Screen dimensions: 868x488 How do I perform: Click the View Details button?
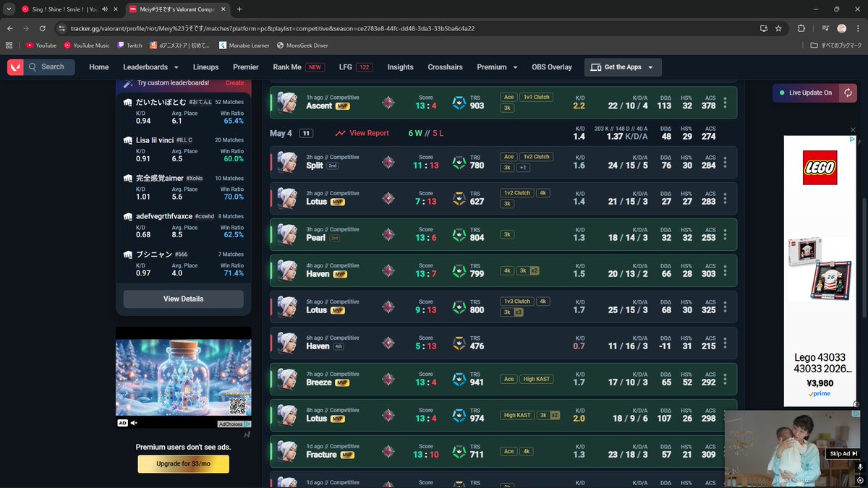tap(184, 299)
